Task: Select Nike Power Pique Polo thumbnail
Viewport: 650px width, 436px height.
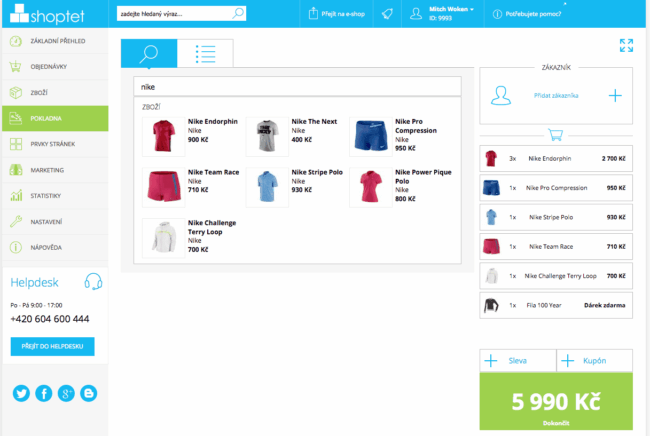Action: [x=371, y=187]
